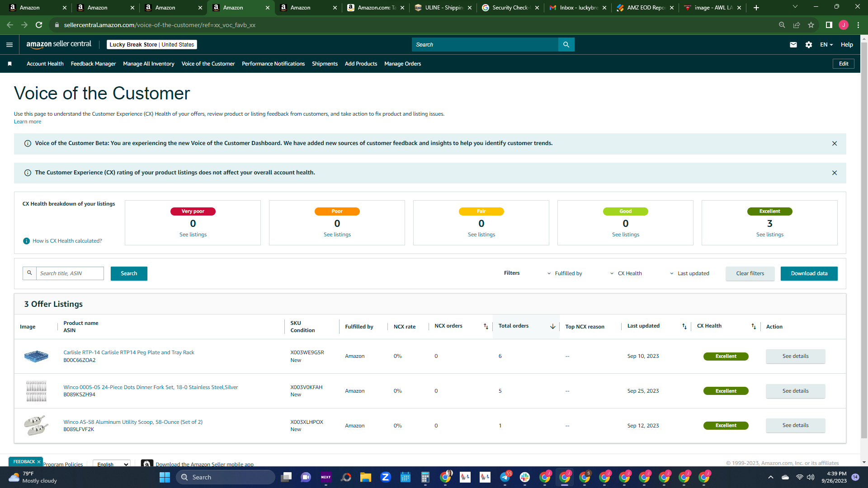Open the EN language dropdown
This screenshot has width=868, height=488.
[x=826, y=45]
